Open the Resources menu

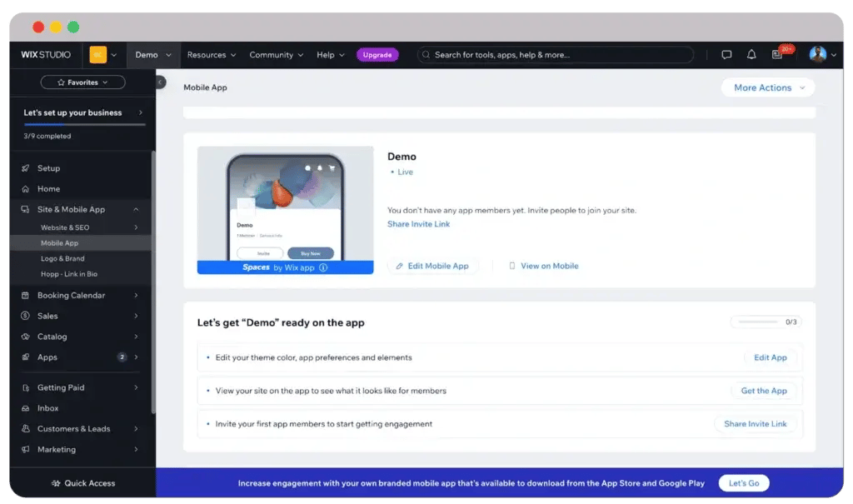point(211,55)
